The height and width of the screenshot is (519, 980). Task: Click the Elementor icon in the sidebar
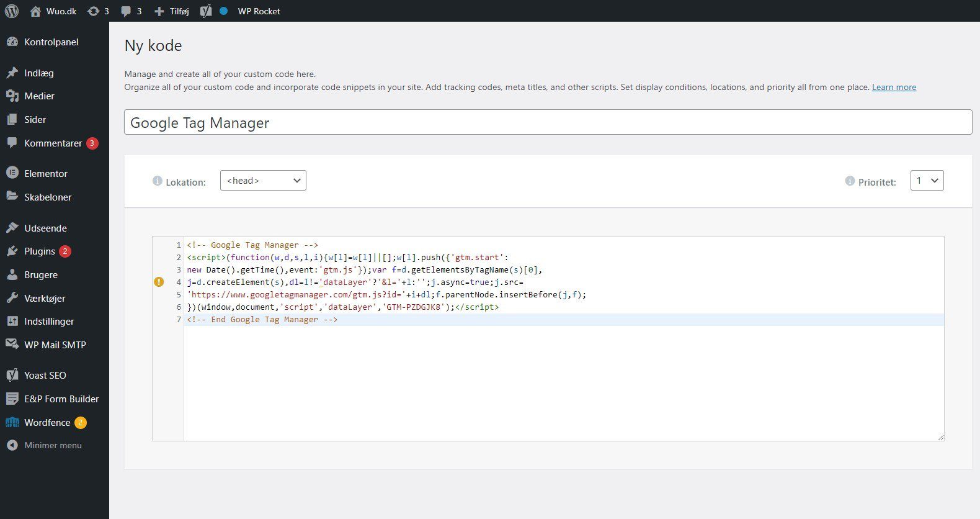[12, 173]
